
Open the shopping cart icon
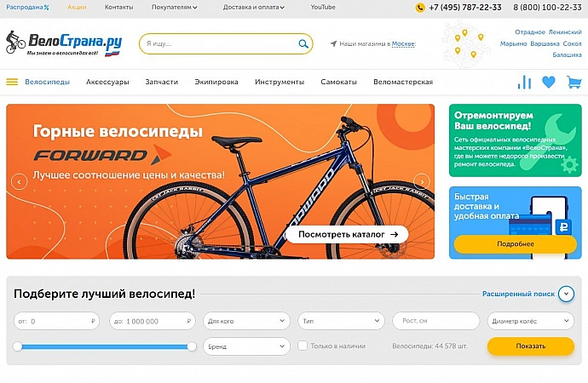pos(574,82)
